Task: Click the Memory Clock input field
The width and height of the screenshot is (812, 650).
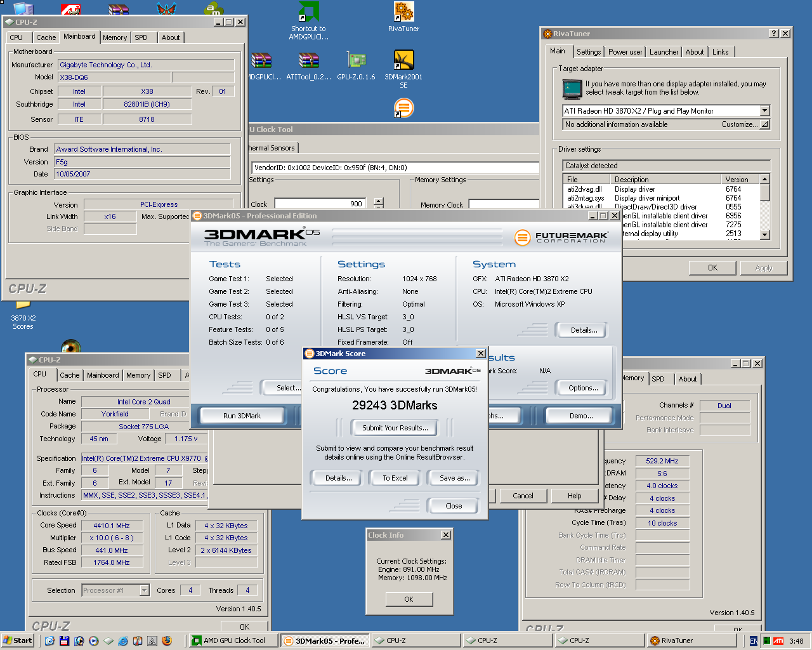Action: click(x=503, y=204)
